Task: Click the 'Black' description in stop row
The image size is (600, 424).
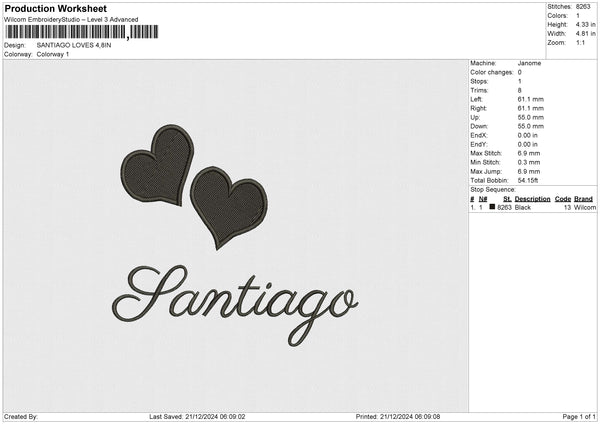Action: point(523,207)
